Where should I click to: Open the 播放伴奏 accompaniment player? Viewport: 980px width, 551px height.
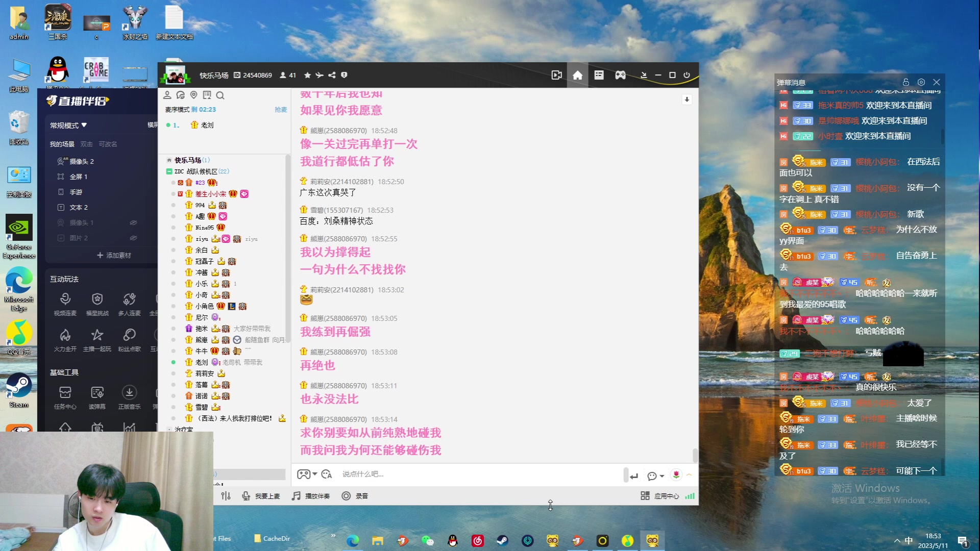point(311,495)
